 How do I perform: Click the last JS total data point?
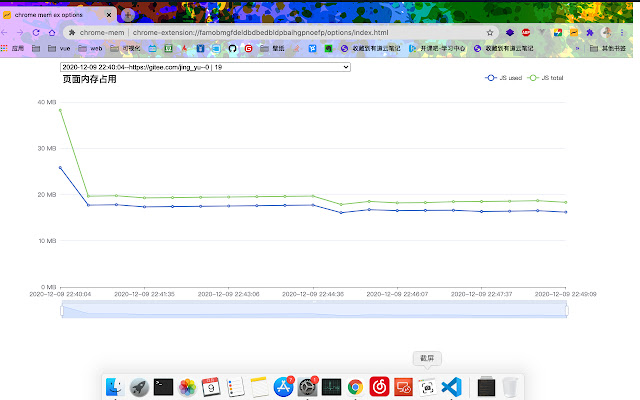[x=566, y=202]
